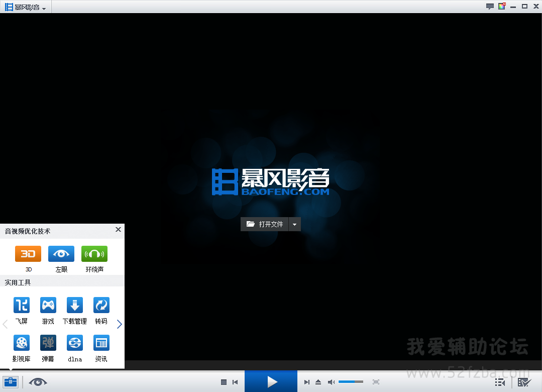Open the dlna tool
The image size is (542, 392).
pyautogui.click(x=75, y=343)
